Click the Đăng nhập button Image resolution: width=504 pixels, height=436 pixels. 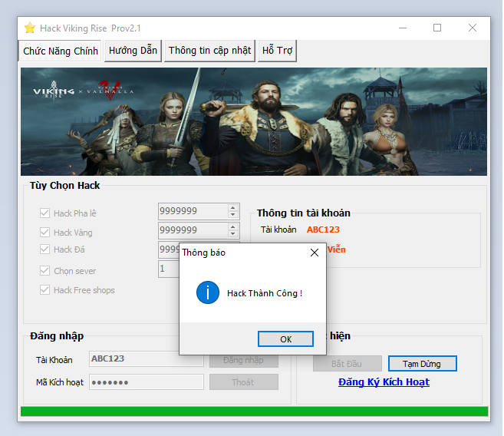[x=244, y=361]
